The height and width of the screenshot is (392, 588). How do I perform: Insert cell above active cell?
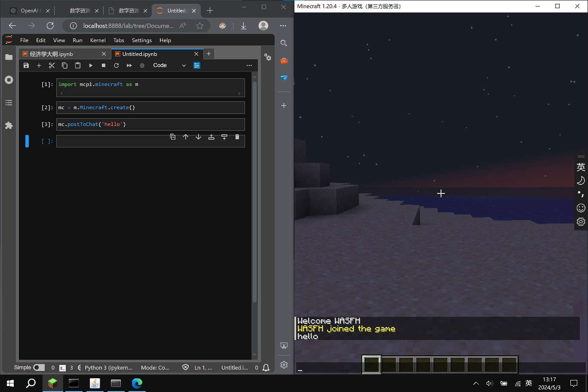click(211, 137)
